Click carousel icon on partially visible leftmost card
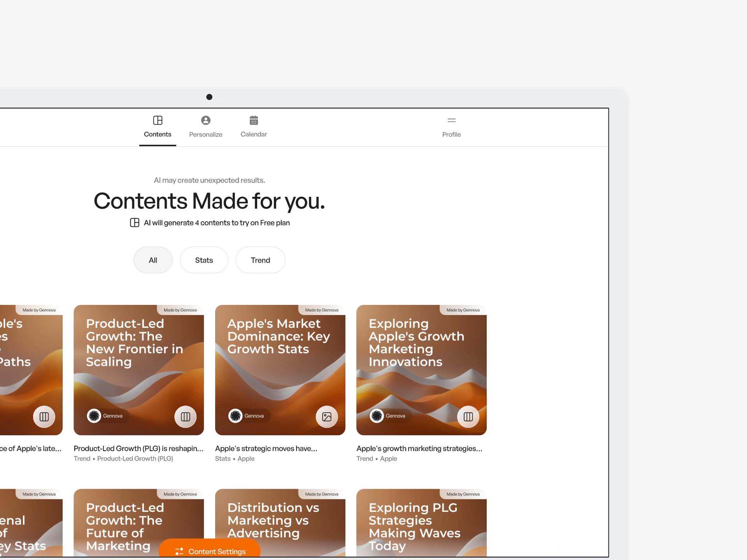The width and height of the screenshot is (747, 560). [x=44, y=416]
